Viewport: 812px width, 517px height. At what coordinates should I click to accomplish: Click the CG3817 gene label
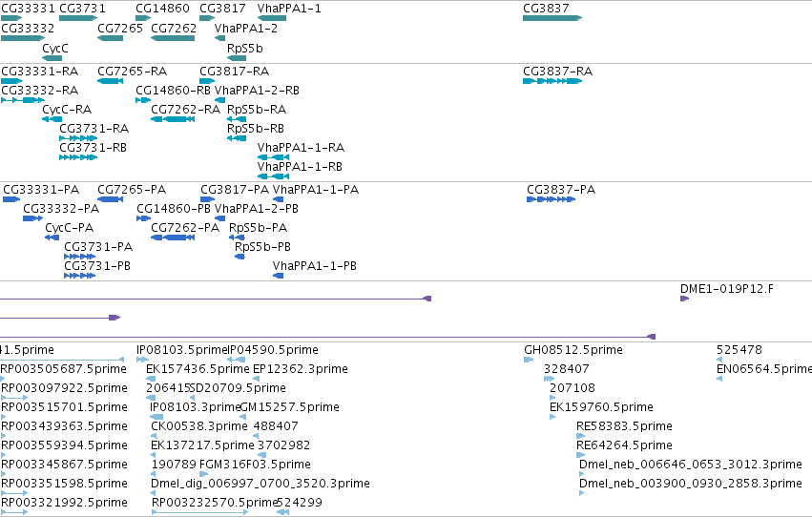point(222,9)
